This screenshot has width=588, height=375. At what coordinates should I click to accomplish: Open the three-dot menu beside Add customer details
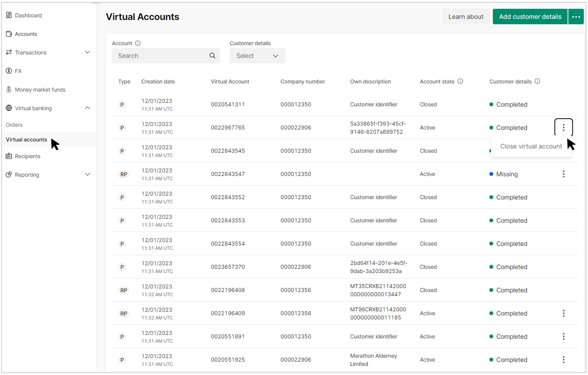coord(576,17)
